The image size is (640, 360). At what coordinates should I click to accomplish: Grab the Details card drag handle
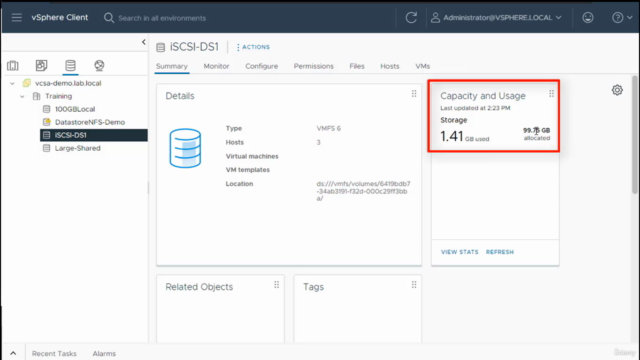pyautogui.click(x=414, y=94)
